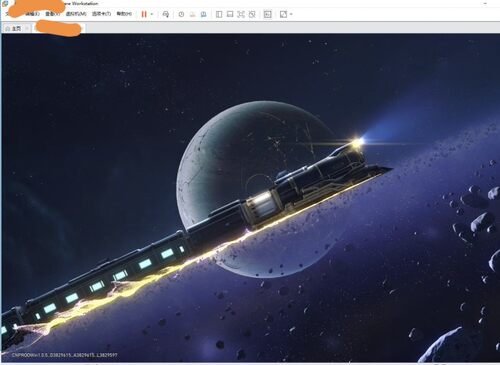Click inside the virtual machine game screen
This screenshot has height=365, width=500.
(250, 198)
